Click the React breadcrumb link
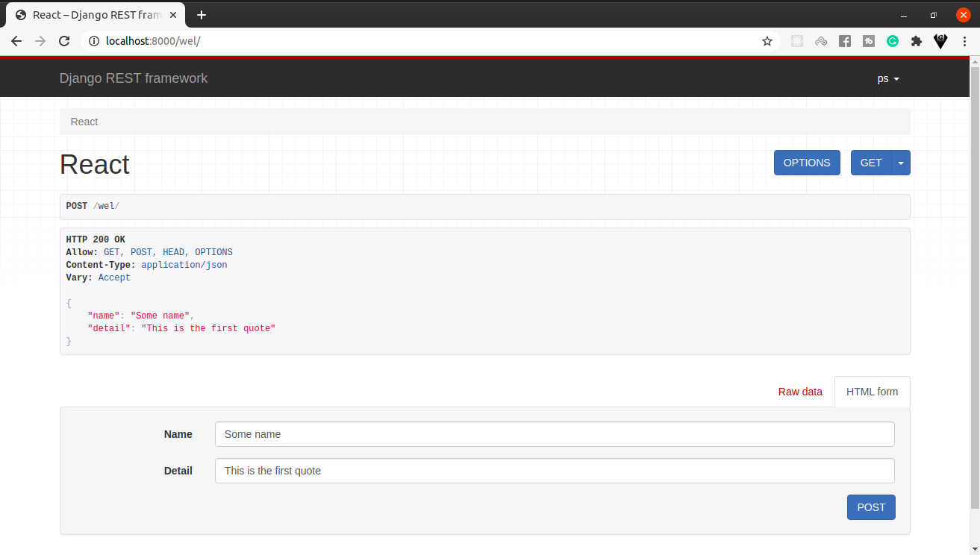 (84, 122)
